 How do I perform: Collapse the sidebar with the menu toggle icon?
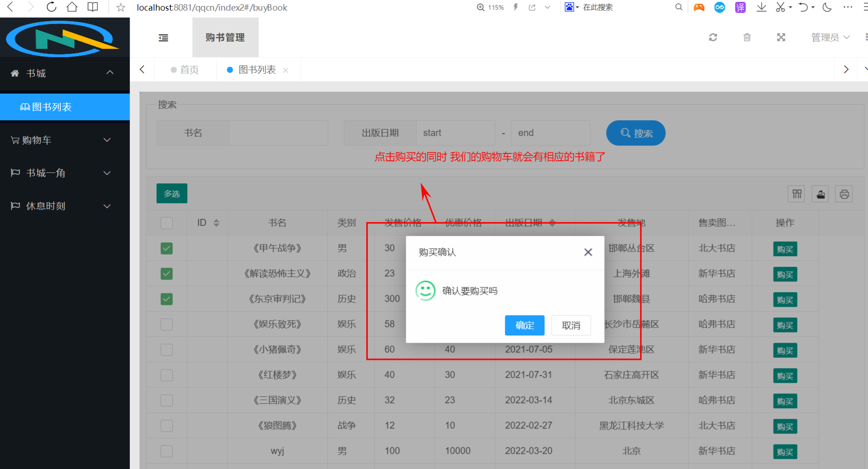pyautogui.click(x=163, y=38)
